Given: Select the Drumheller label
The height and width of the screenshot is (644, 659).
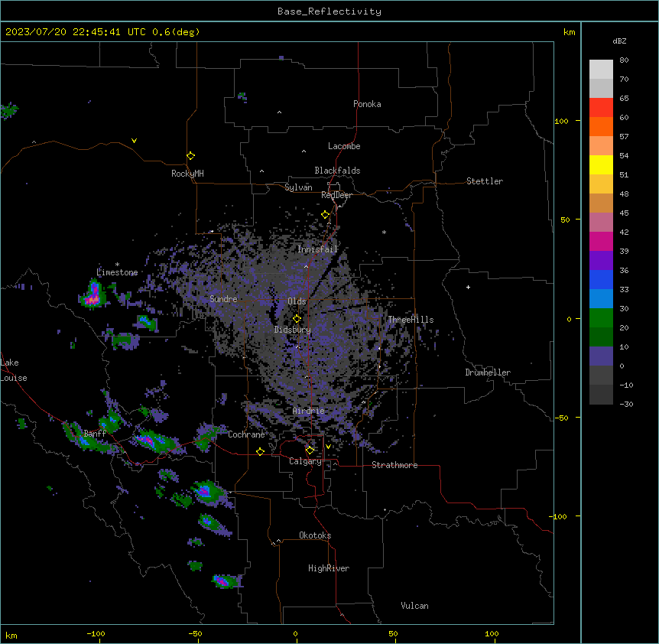Looking at the screenshot, I should [x=488, y=372].
